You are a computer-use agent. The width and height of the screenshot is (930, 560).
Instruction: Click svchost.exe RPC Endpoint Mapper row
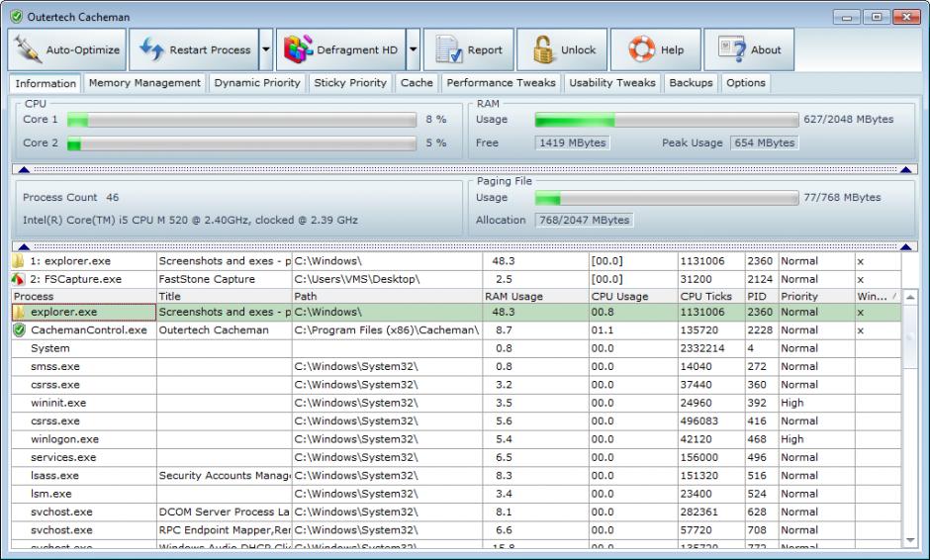[x=456, y=530]
